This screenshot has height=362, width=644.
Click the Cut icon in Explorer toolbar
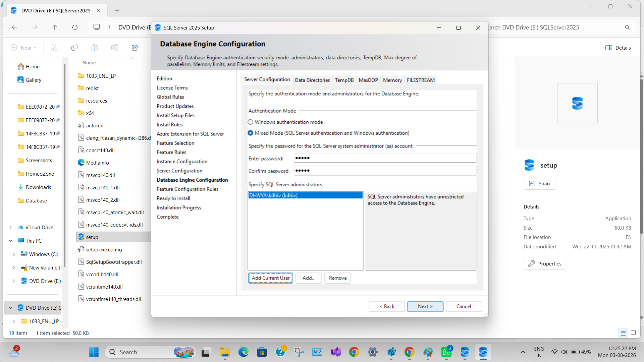pyautogui.click(x=54, y=48)
